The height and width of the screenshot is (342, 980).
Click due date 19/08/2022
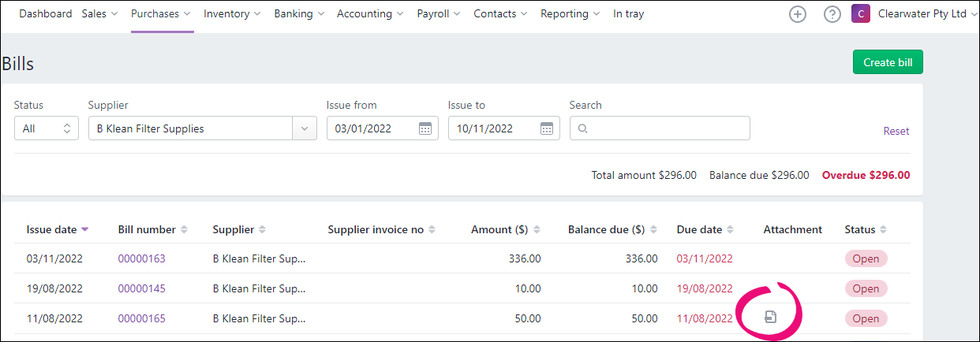click(x=705, y=288)
